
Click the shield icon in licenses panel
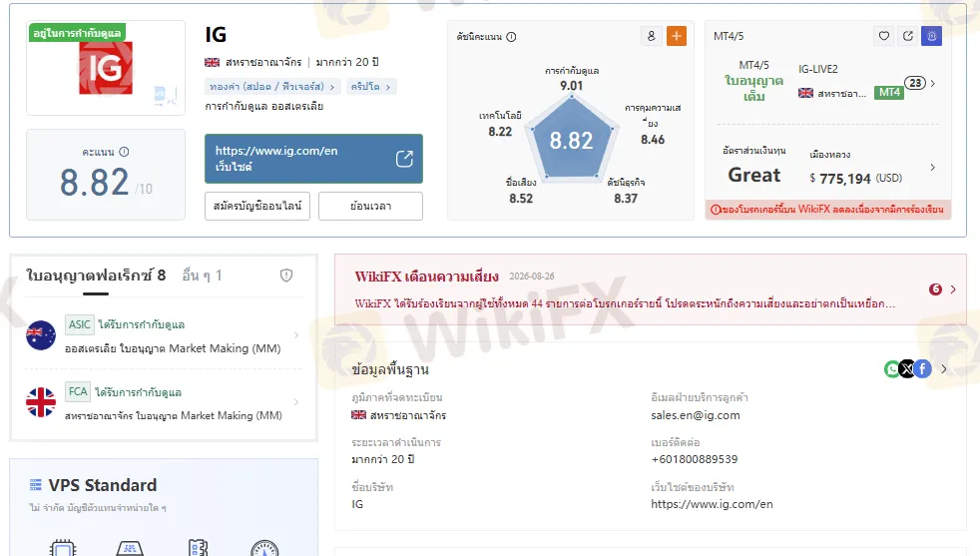pyautogui.click(x=286, y=276)
